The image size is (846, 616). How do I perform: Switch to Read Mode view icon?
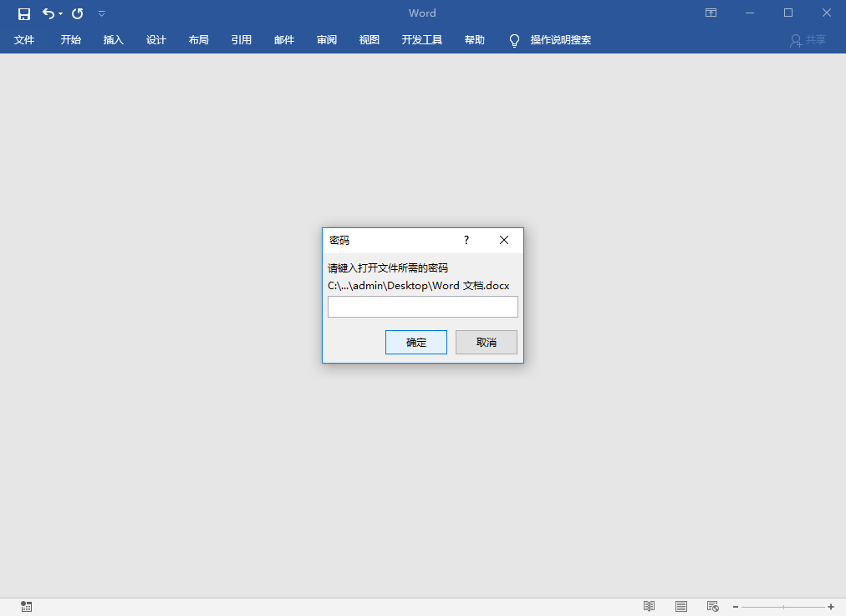[649, 606]
